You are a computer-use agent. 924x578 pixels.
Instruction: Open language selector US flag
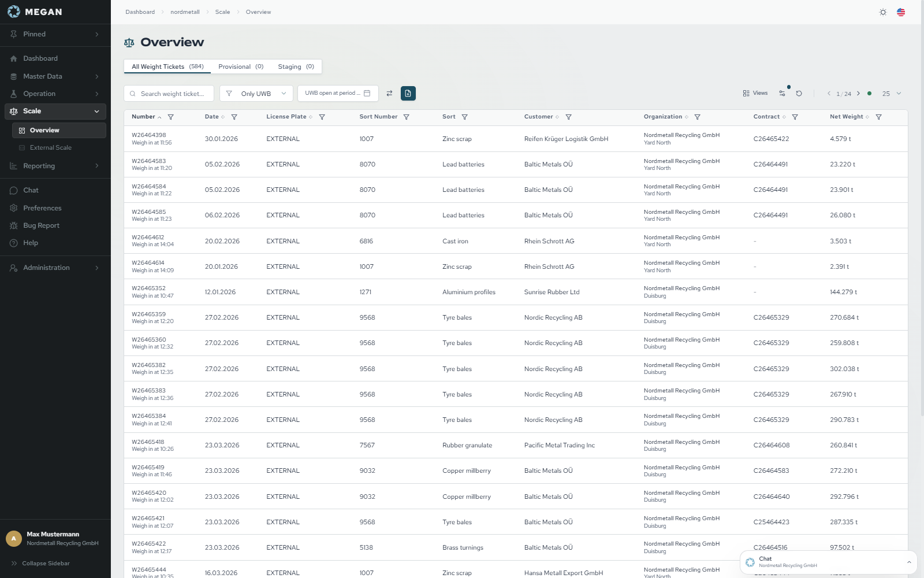pos(901,12)
